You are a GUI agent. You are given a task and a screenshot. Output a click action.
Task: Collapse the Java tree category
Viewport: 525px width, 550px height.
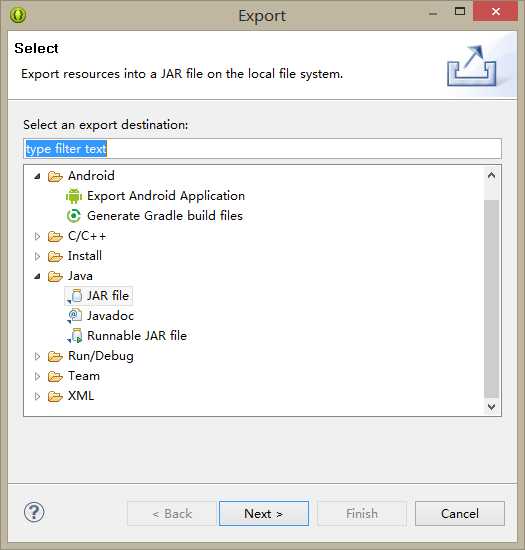37,276
